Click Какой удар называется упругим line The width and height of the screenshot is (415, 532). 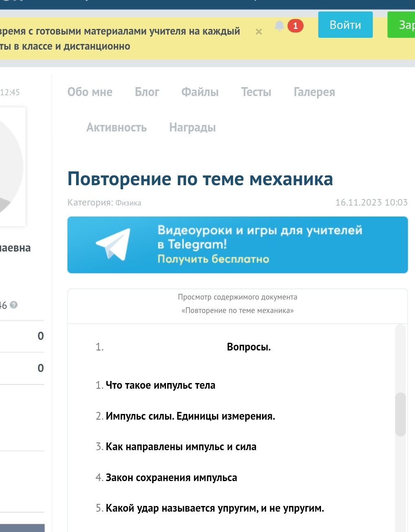(x=215, y=508)
